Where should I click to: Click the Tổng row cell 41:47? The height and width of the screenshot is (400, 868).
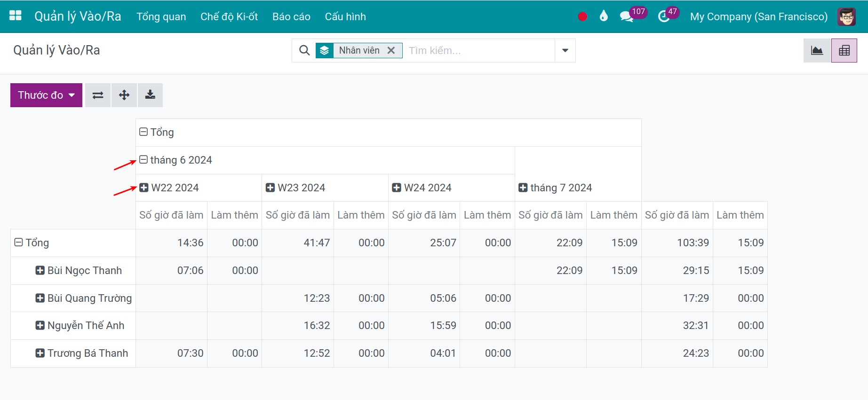tap(298, 243)
